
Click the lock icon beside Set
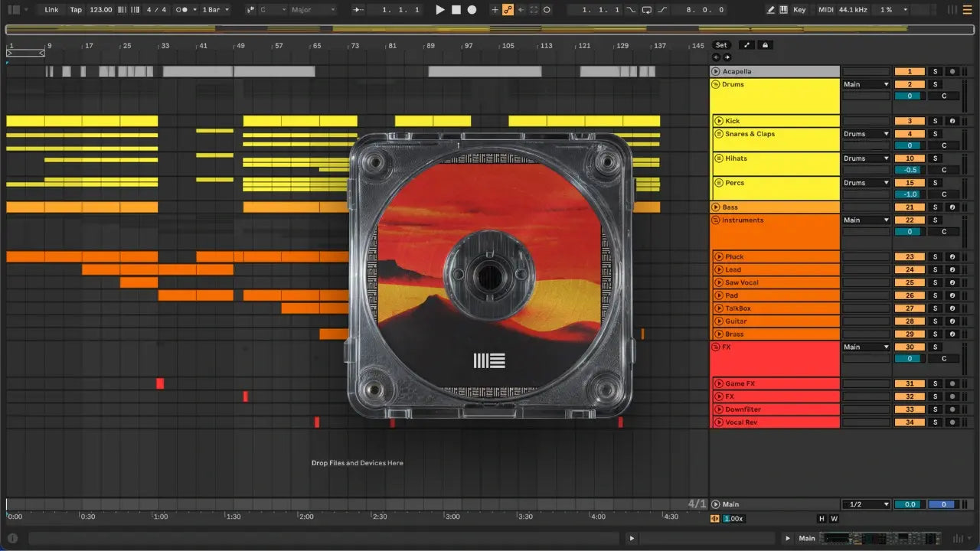click(764, 45)
